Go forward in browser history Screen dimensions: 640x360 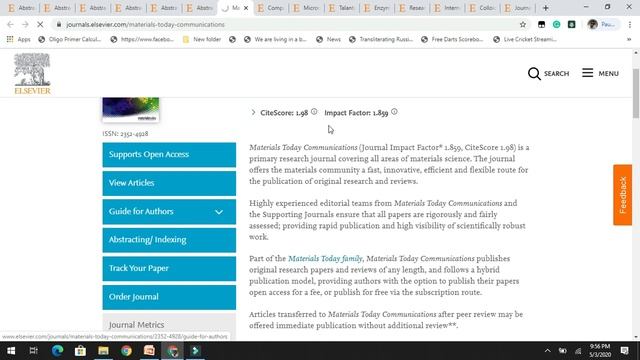click(25, 24)
